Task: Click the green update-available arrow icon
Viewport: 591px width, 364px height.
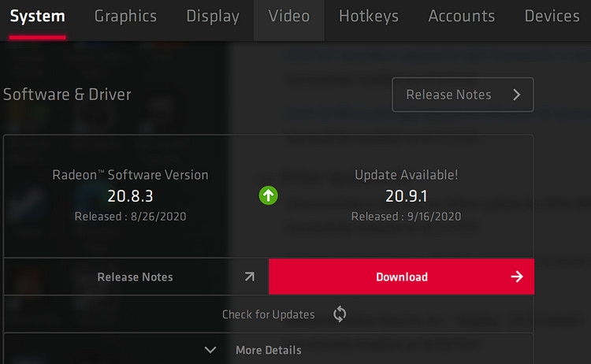Action: [269, 195]
